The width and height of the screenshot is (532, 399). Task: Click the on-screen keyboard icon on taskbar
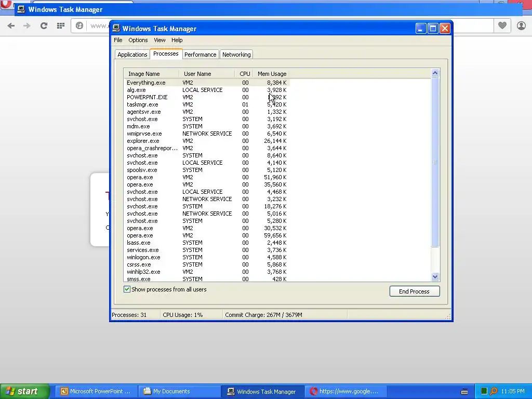(x=464, y=392)
